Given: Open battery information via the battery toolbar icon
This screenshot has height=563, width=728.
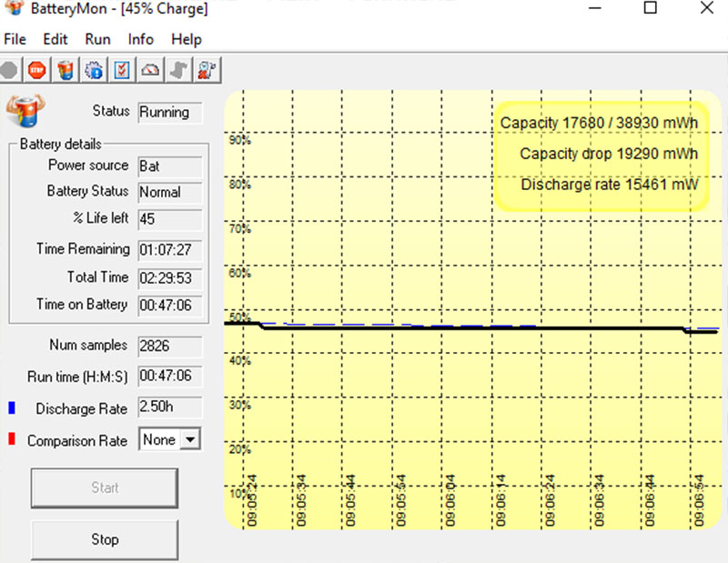Looking at the screenshot, I should [66, 71].
